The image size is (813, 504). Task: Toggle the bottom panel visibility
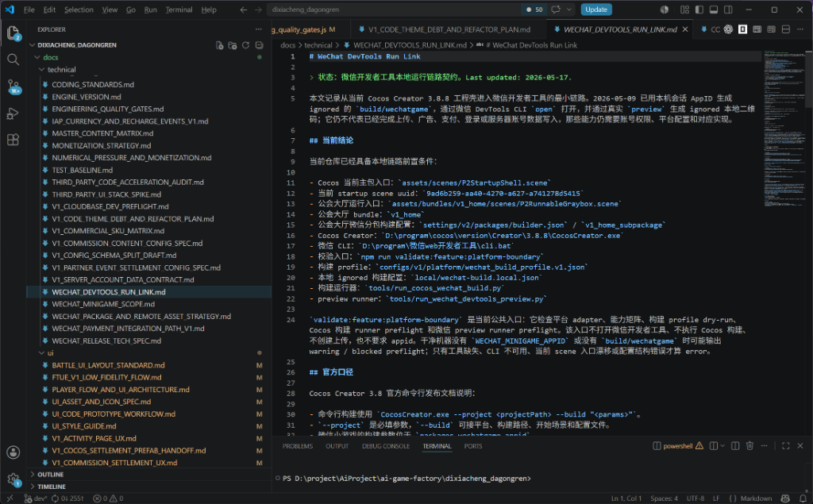click(x=714, y=10)
